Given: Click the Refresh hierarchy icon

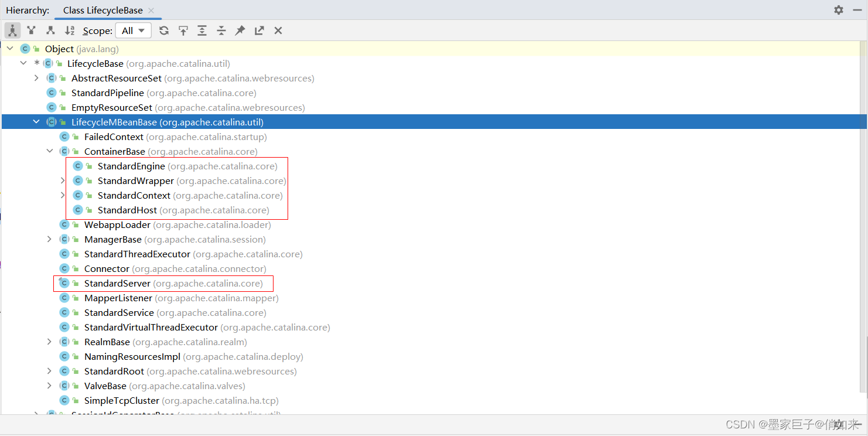Looking at the screenshot, I should [x=164, y=30].
